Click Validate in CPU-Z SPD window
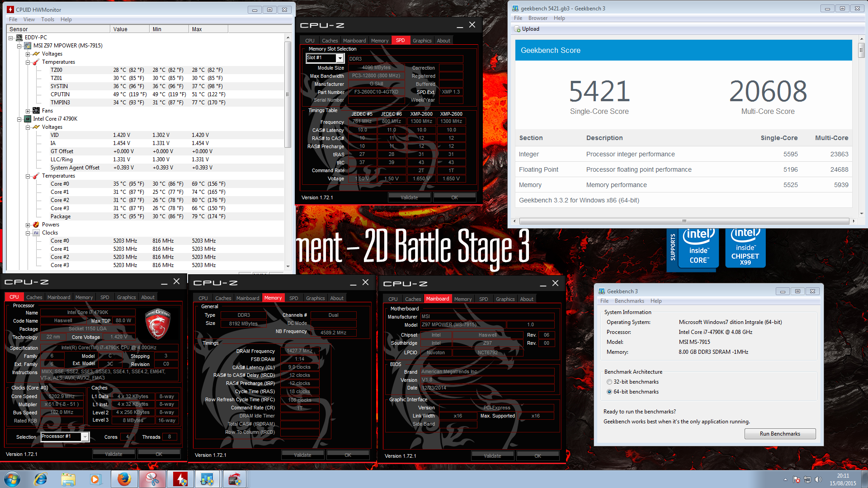The width and height of the screenshot is (868, 488). click(409, 197)
